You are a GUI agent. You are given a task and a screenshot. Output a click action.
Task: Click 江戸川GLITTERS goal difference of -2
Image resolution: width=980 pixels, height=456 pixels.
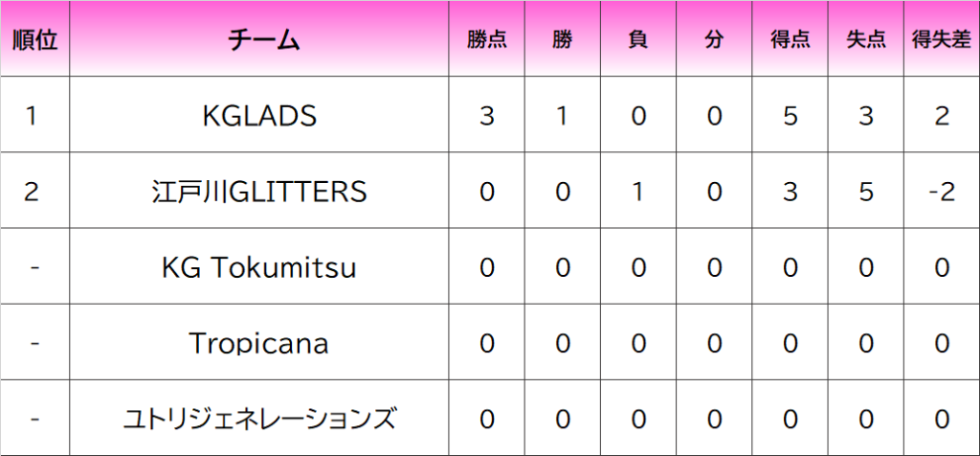[942, 192]
